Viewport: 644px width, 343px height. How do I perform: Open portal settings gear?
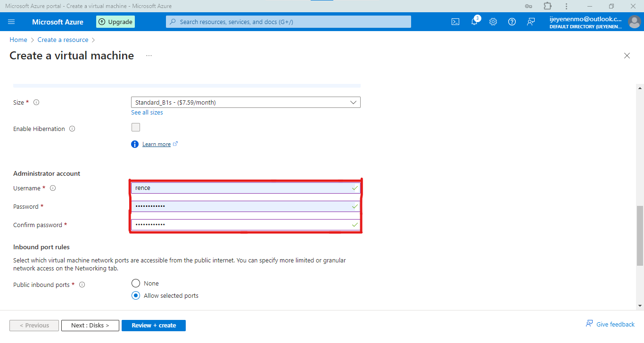point(493,22)
